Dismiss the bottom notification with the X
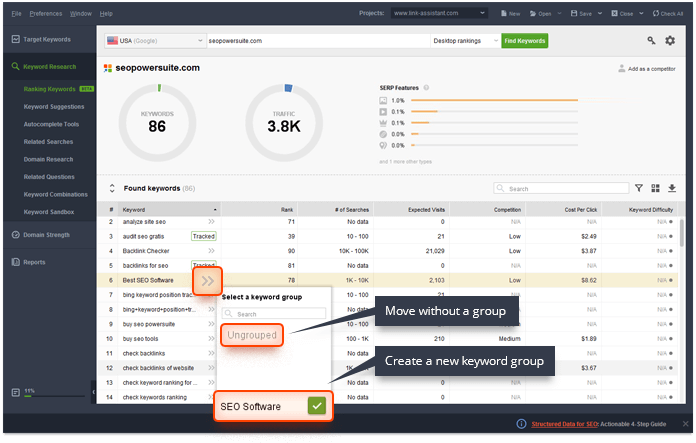The width and height of the screenshot is (696, 443). click(x=685, y=424)
